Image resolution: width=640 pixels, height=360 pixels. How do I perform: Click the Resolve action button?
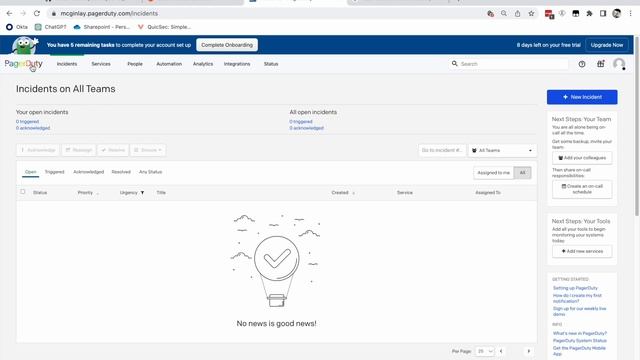pos(113,150)
